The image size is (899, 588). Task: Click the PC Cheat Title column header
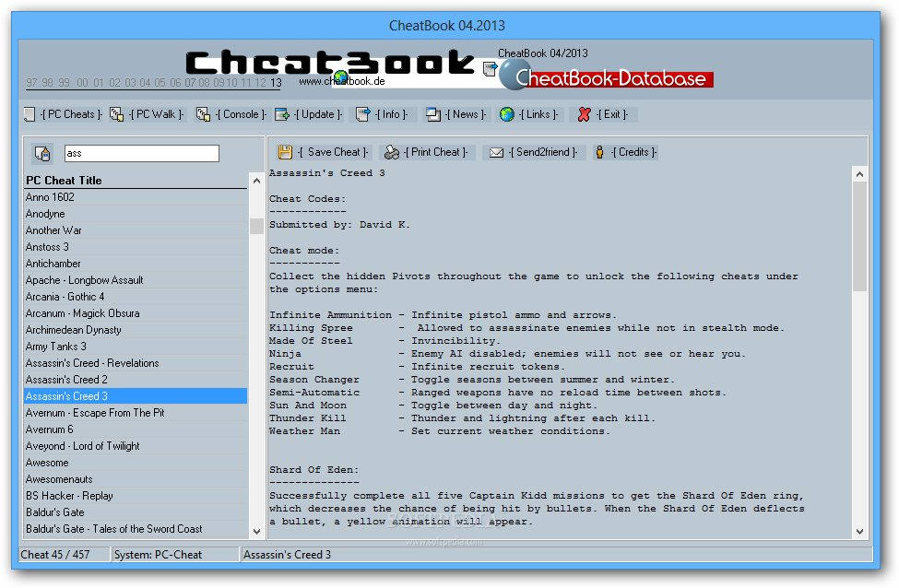coord(136,181)
